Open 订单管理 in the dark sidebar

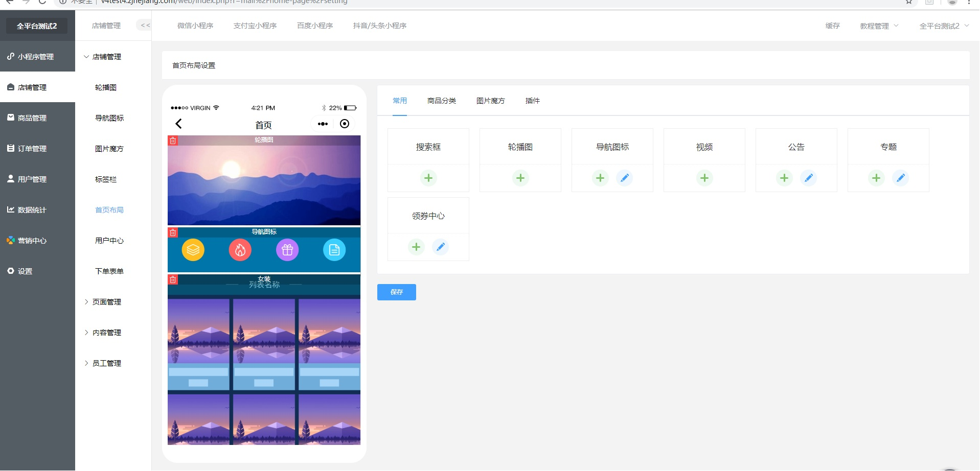tap(37, 148)
